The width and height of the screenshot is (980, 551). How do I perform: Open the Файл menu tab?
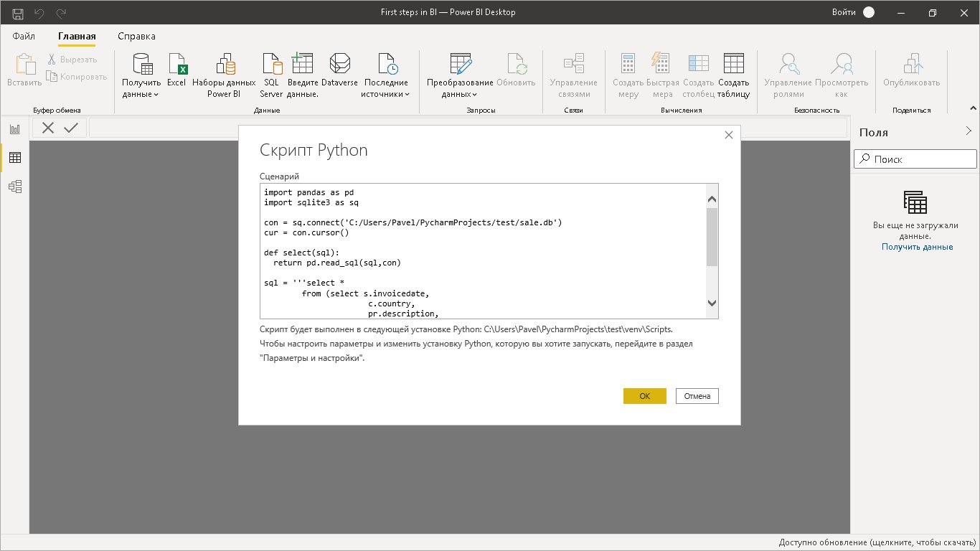pyautogui.click(x=24, y=36)
